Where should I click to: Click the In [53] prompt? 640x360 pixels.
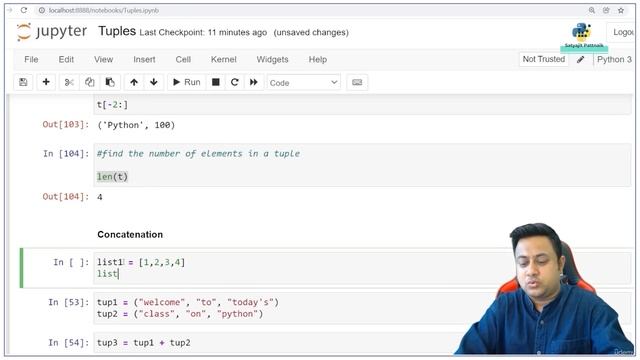click(x=68, y=302)
